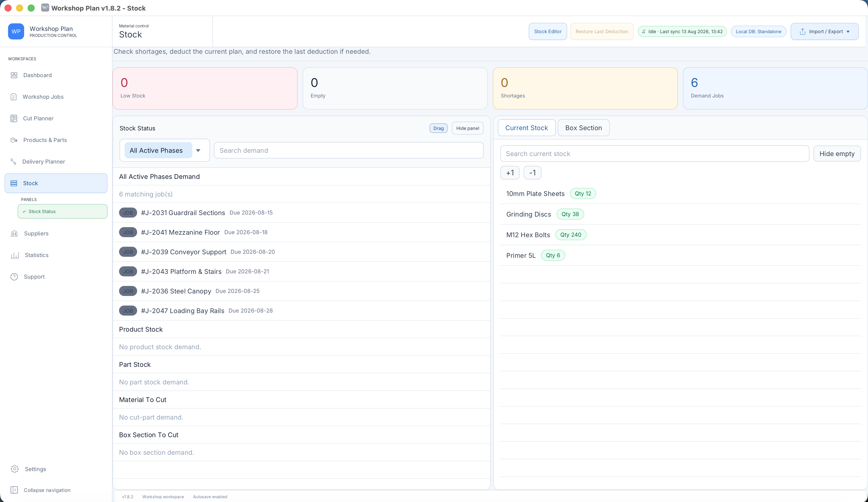This screenshot has height=502, width=868.
Task: Click the Settings gear icon
Action: point(15,469)
